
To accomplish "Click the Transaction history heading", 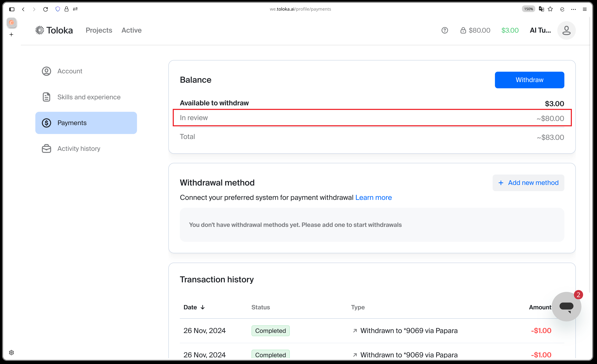I will point(217,279).
